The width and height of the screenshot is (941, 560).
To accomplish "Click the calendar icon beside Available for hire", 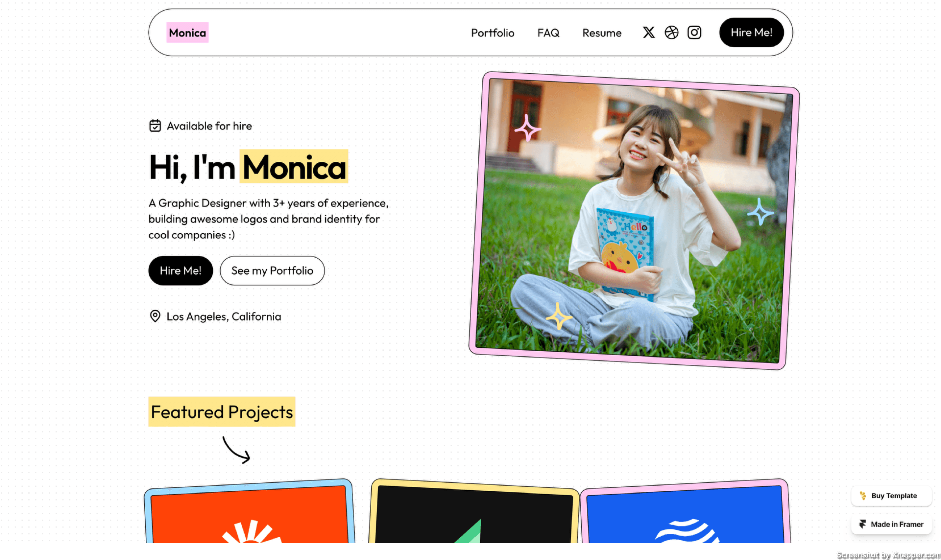I will (155, 126).
